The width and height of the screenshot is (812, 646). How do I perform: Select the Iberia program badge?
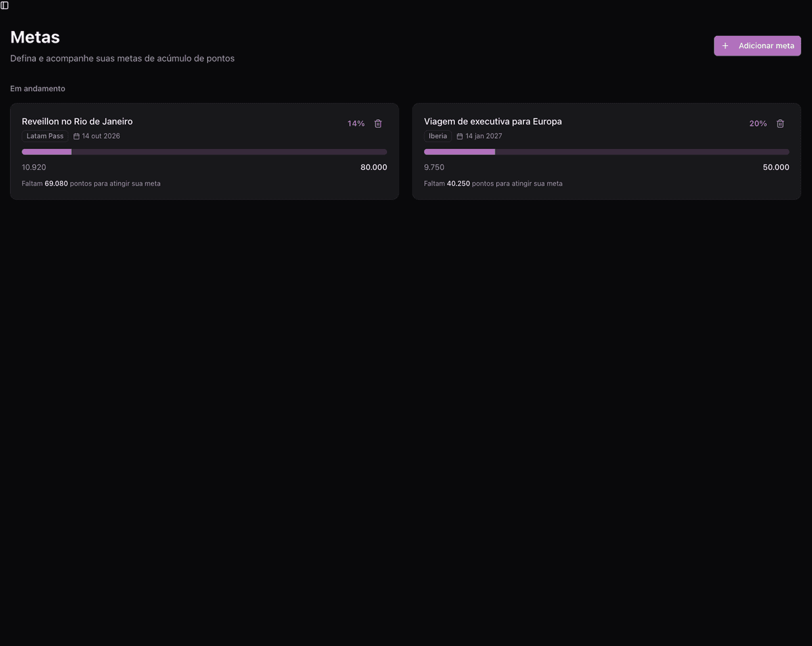(x=438, y=135)
